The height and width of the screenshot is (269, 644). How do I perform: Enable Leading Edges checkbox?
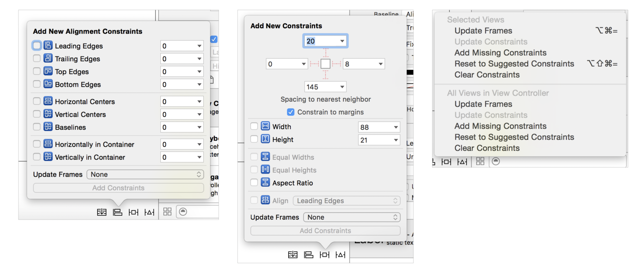pos(37,46)
